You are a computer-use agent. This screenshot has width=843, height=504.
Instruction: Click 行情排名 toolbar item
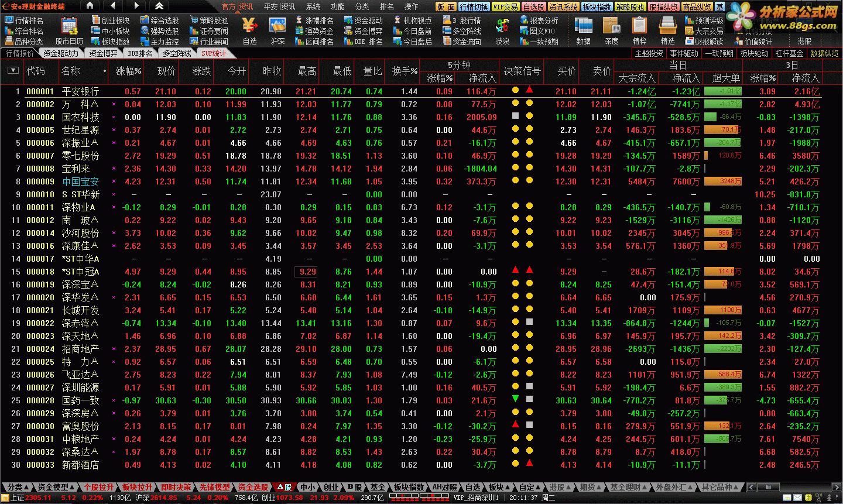click(24, 20)
